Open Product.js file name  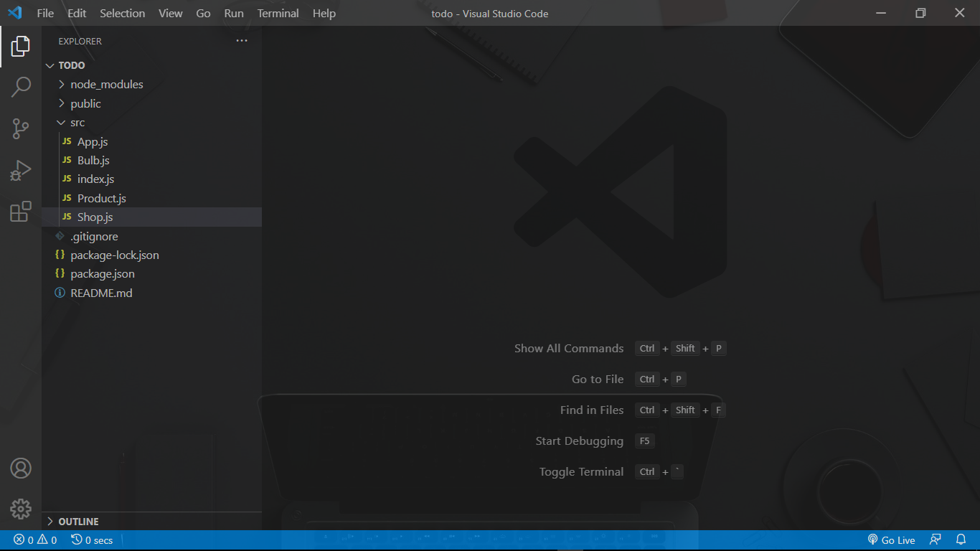(101, 199)
